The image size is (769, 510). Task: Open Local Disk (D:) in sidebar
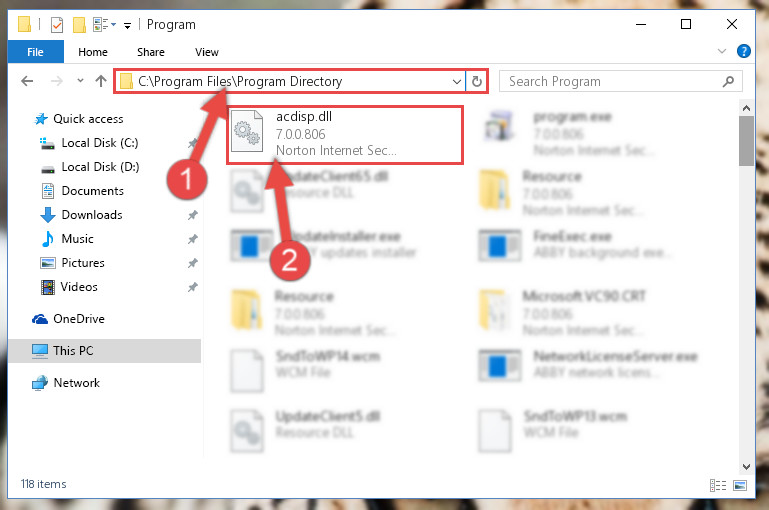(100, 167)
